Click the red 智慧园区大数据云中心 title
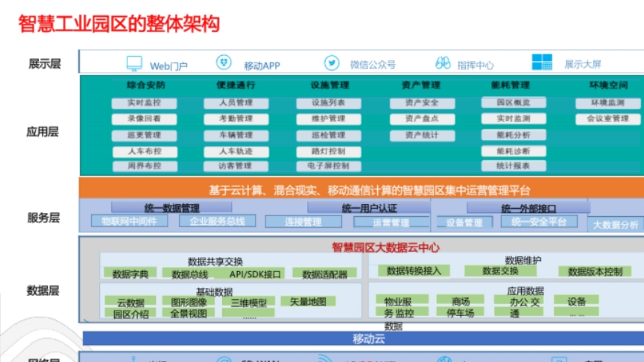644x362 pixels. [x=385, y=247]
